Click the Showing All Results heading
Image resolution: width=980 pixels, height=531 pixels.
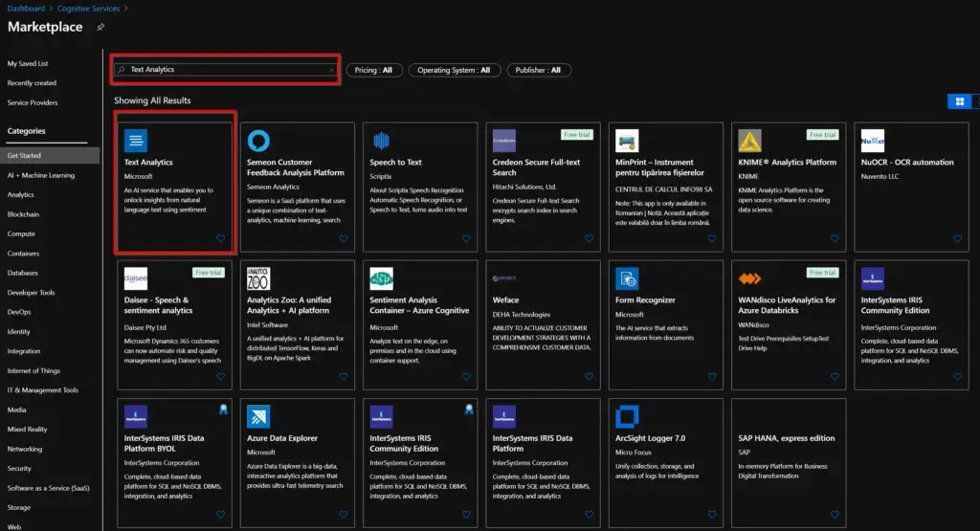pos(152,100)
